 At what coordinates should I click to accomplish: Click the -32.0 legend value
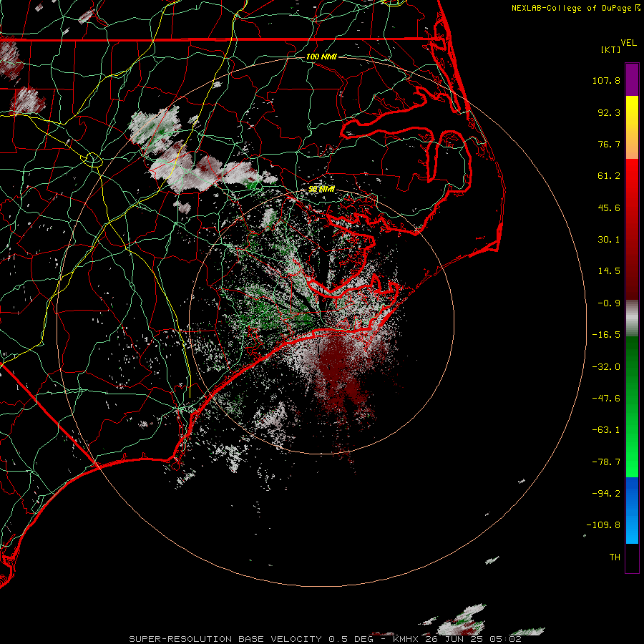606,367
